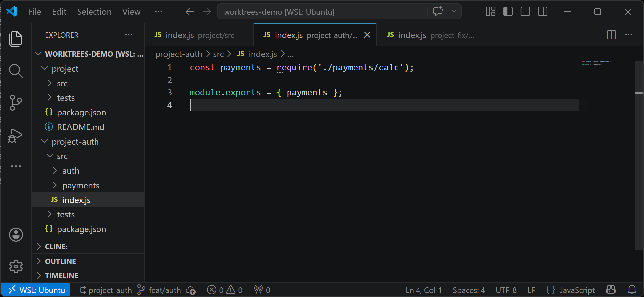Expand the OUTLINE section
Viewport: 644px width, 297px height.
88,261
